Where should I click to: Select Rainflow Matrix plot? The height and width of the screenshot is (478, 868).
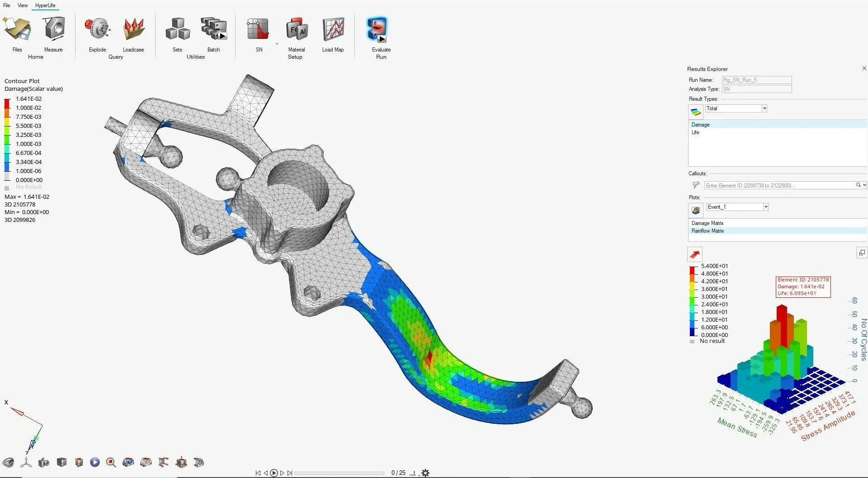778,231
